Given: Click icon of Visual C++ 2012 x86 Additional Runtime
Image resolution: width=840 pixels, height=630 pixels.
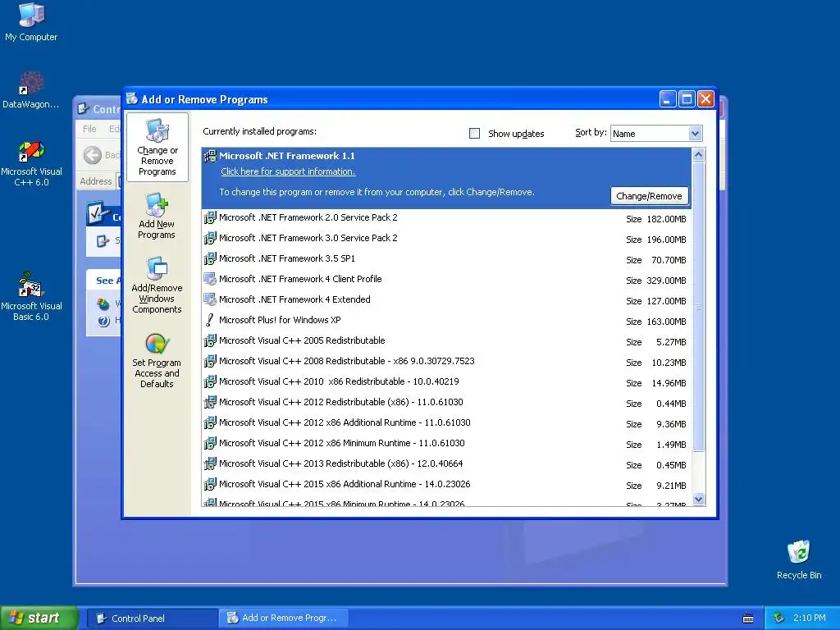Looking at the screenshot, I should [x=210, y=422].
